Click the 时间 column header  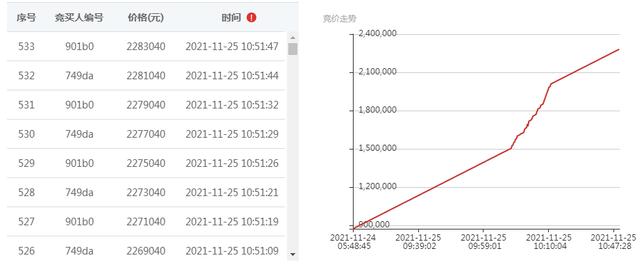[x=231, y=17]
